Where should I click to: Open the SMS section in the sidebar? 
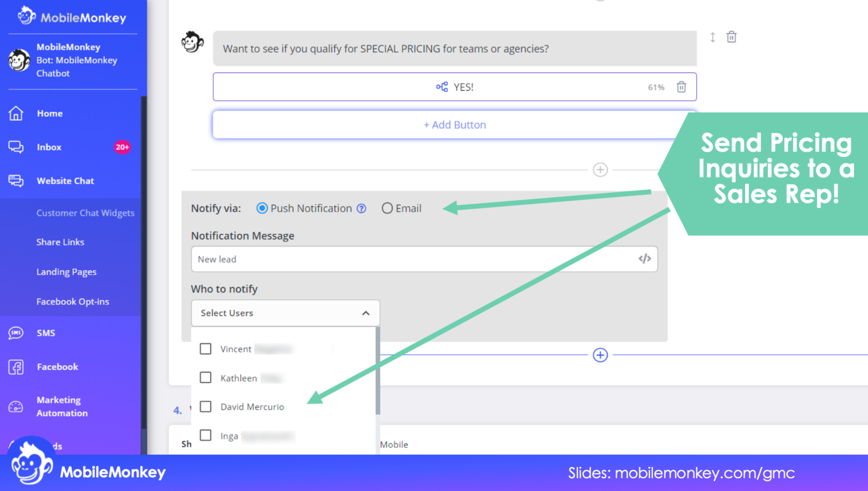click(x=46, y=333)
